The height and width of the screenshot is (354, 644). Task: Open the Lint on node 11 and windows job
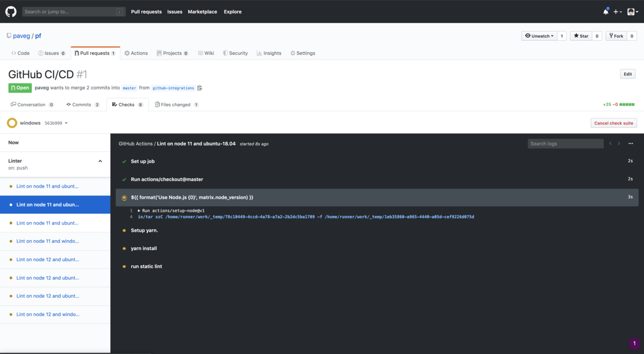pos(47,241)
